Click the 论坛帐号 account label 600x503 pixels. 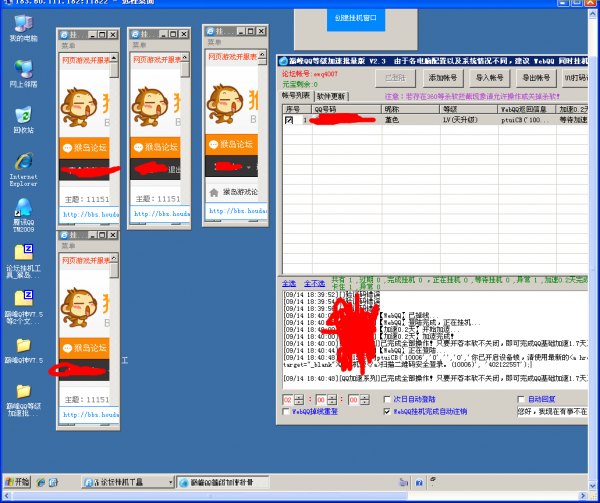(310, 74)
